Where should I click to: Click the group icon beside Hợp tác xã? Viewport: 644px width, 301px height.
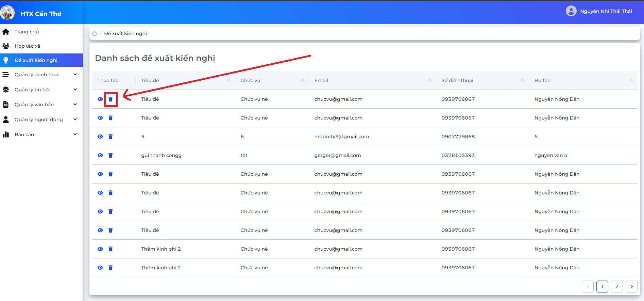pyautogui.click(x=6, y=46)
